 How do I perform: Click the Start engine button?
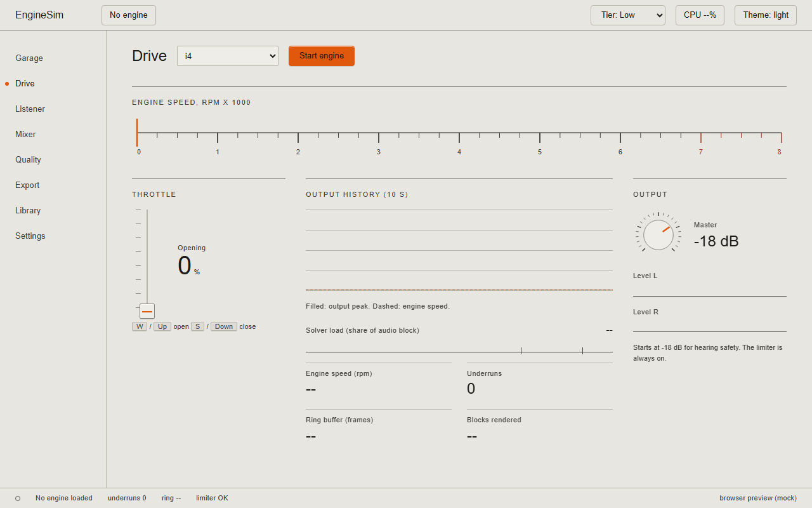(322, 56)
